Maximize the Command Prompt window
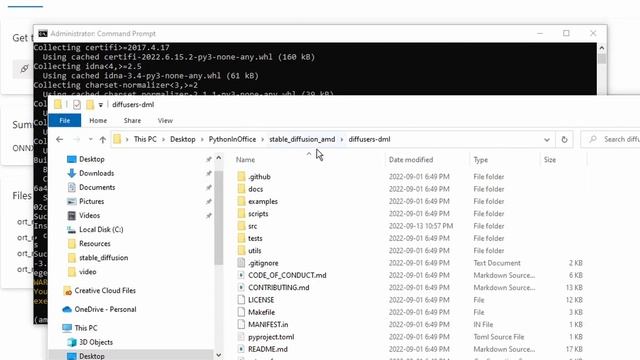Viewport: 640px width, 360px height. [566, 33]
